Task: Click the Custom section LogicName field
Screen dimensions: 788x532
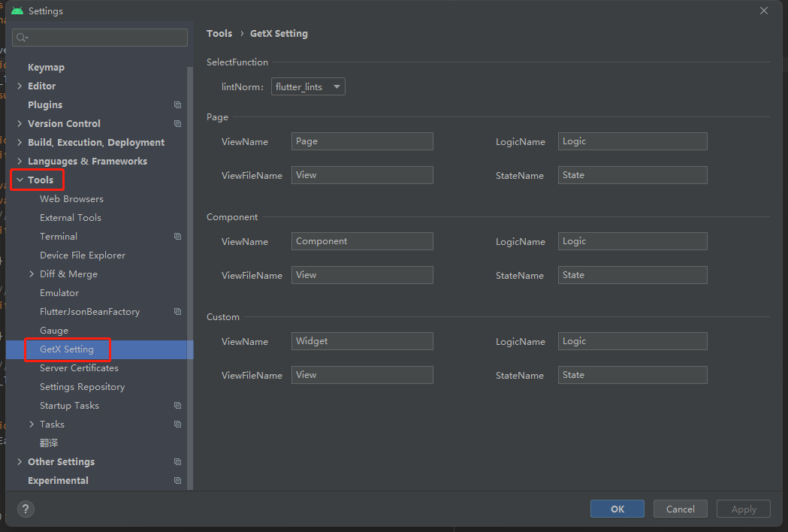Action: [x=633, y=341]
